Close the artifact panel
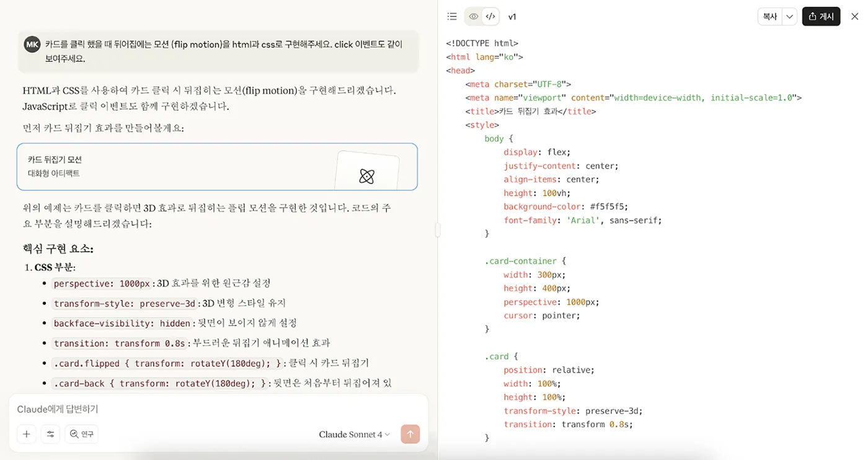 click(x=855, y=17)
